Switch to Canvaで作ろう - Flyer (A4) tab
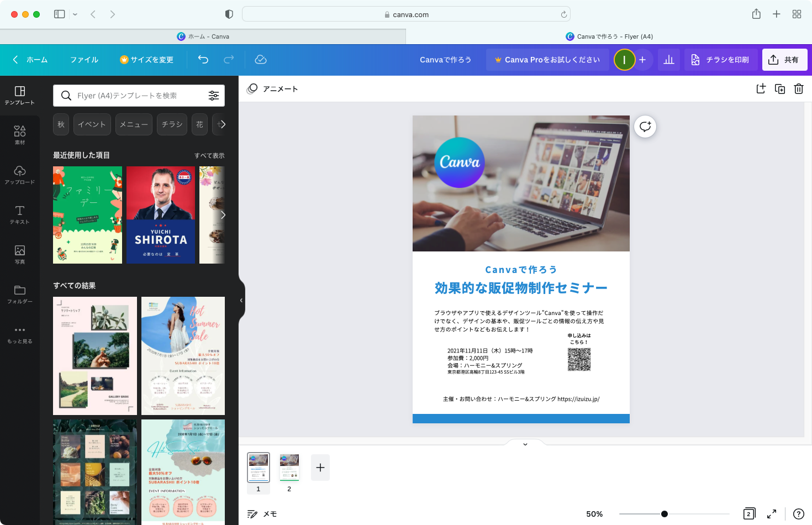Screen dimensions: 812x525 tap(609, 36)
